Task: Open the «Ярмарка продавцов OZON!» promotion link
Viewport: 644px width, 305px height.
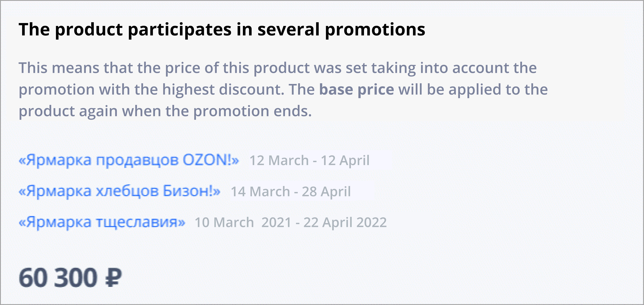Action: point(129,160)
